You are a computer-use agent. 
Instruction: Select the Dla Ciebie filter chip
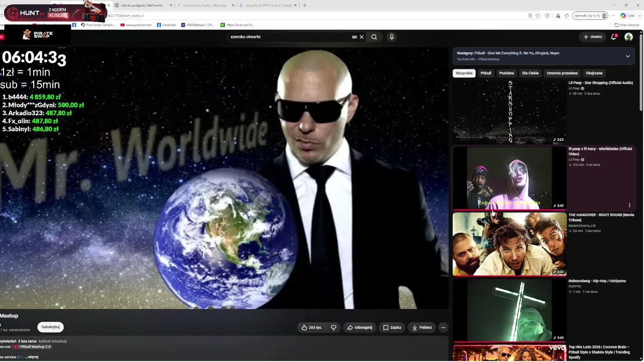pos(530,73)
